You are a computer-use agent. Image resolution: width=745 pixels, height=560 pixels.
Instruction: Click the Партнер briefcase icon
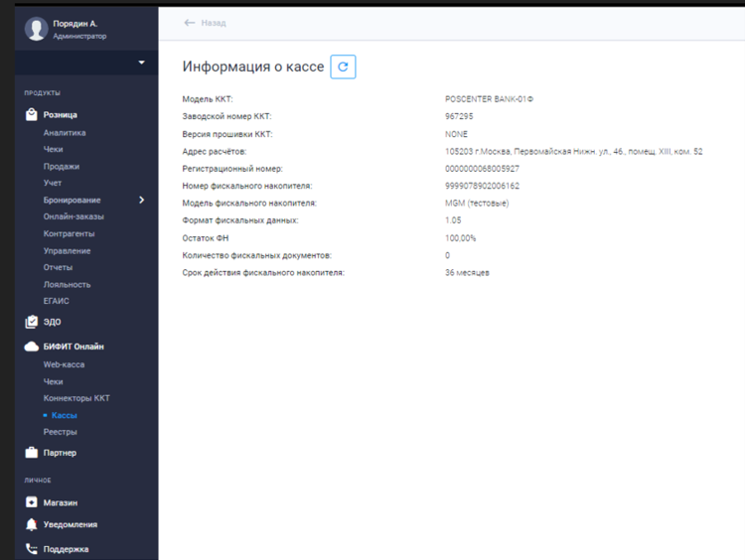point(32,453)
